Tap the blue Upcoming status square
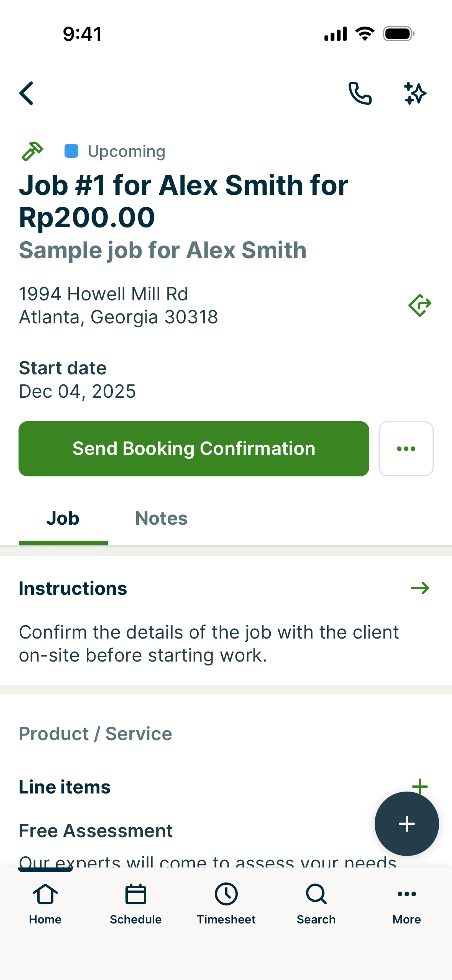 tap(72, 151)
